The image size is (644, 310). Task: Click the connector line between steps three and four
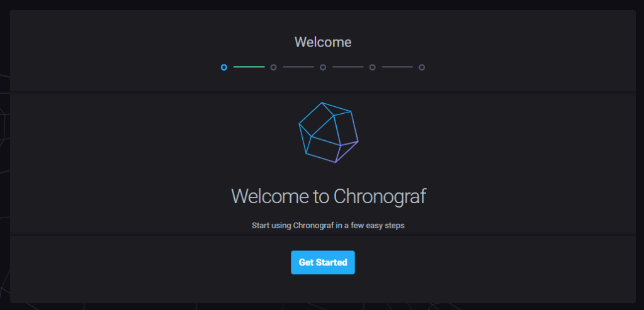(347, 67)
